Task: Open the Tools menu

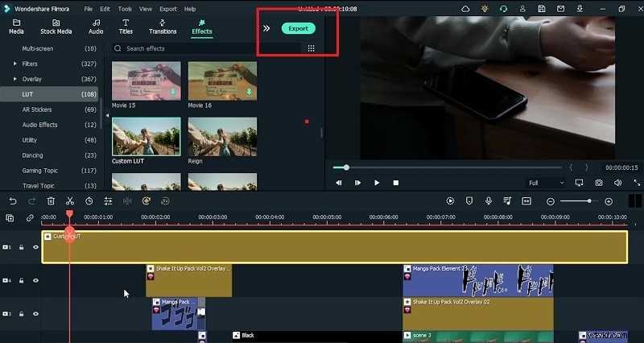Action: 123,9
